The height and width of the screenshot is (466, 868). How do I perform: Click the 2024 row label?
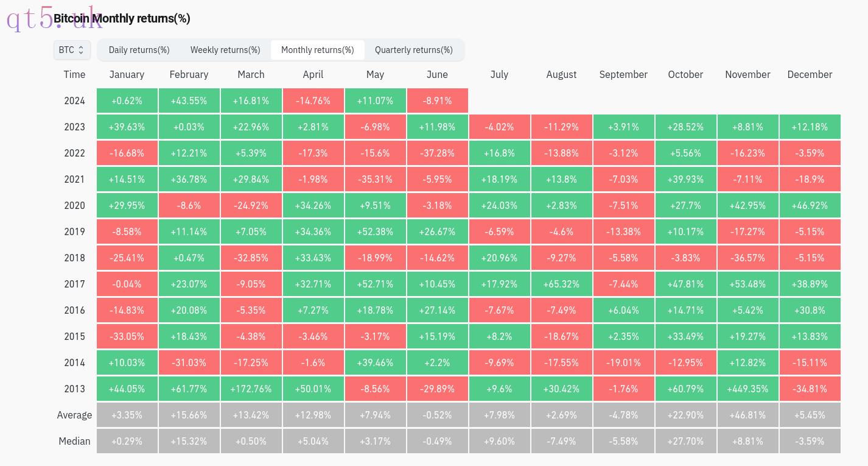[x=74, y=101]
